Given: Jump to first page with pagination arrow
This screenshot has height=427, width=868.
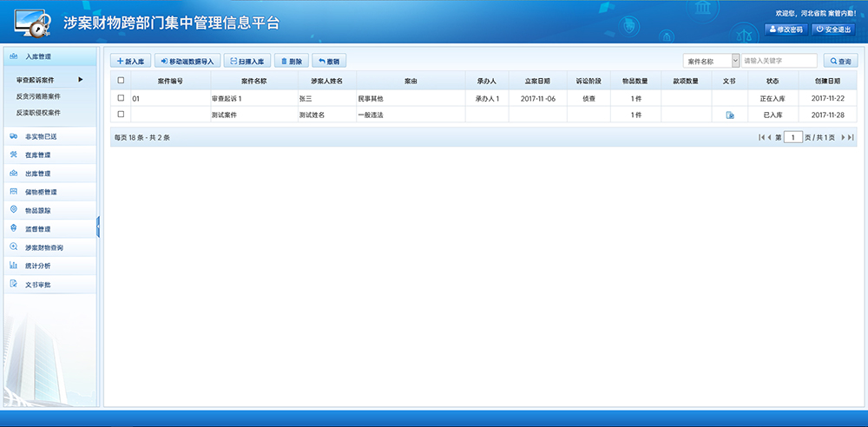Looking at the screenshot, I should (x=762, y=137).
